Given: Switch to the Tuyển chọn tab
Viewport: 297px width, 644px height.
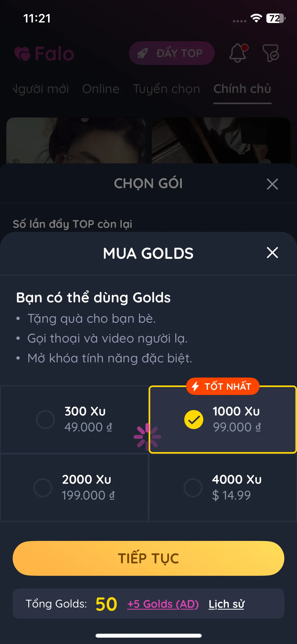Looking at the screenshot, I should pos(166,89).
